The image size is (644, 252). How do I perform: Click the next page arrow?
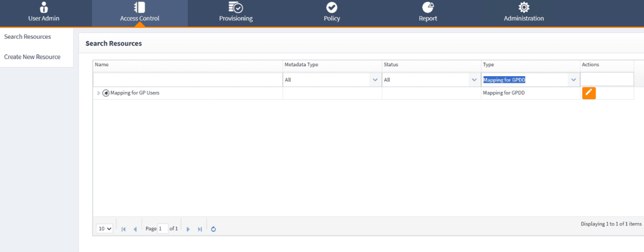[x=188, y=229]
